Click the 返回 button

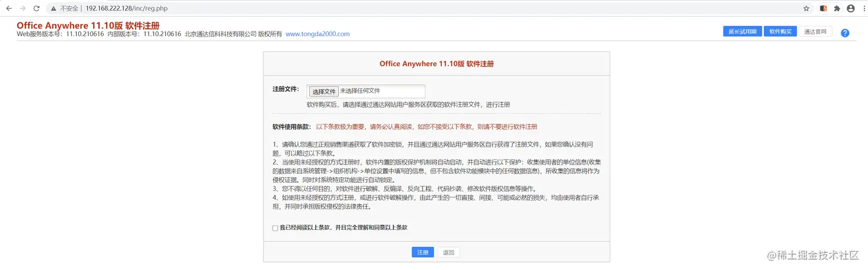pyautogui.click(x=448, y=253)
